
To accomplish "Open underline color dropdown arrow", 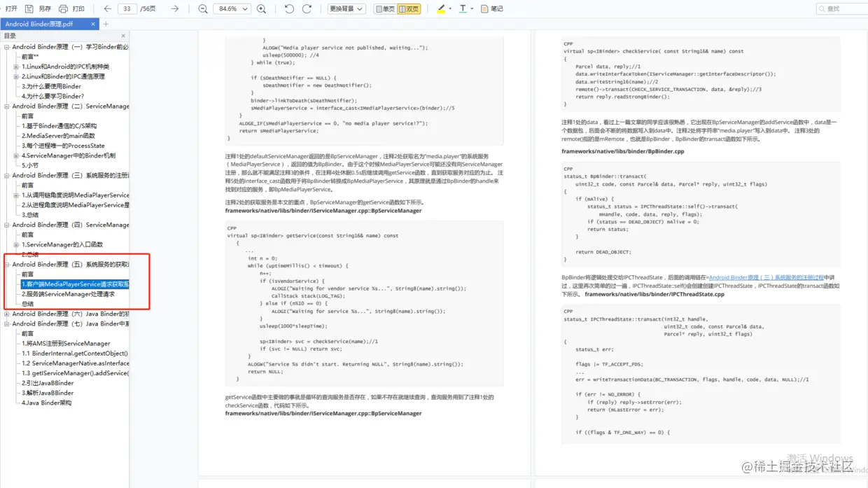I will (x=472, y=9).
